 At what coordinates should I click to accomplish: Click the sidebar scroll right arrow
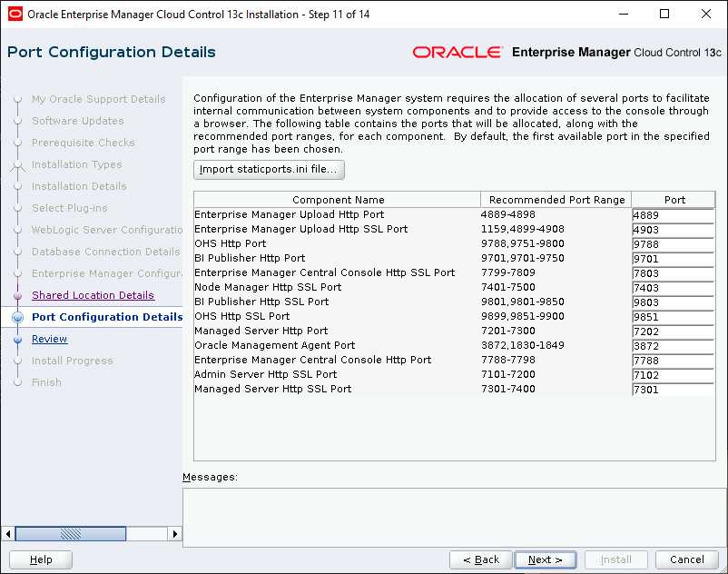pos(174,534)
